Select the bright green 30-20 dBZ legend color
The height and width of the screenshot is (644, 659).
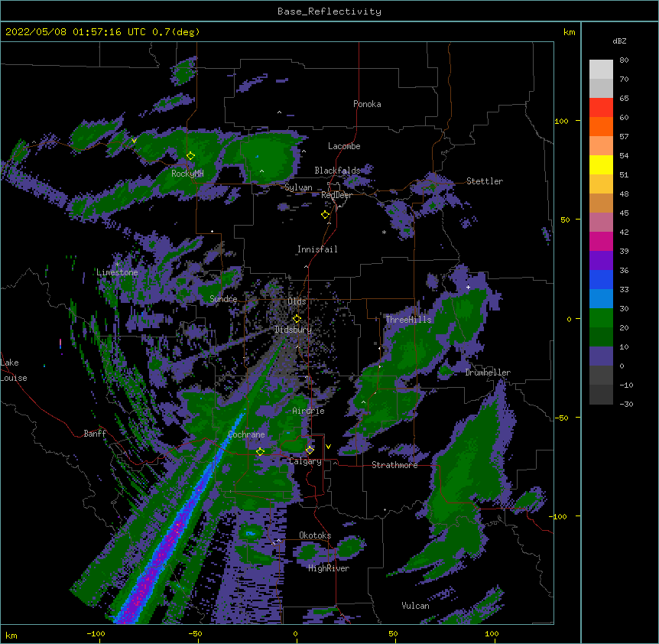point(601,318)
